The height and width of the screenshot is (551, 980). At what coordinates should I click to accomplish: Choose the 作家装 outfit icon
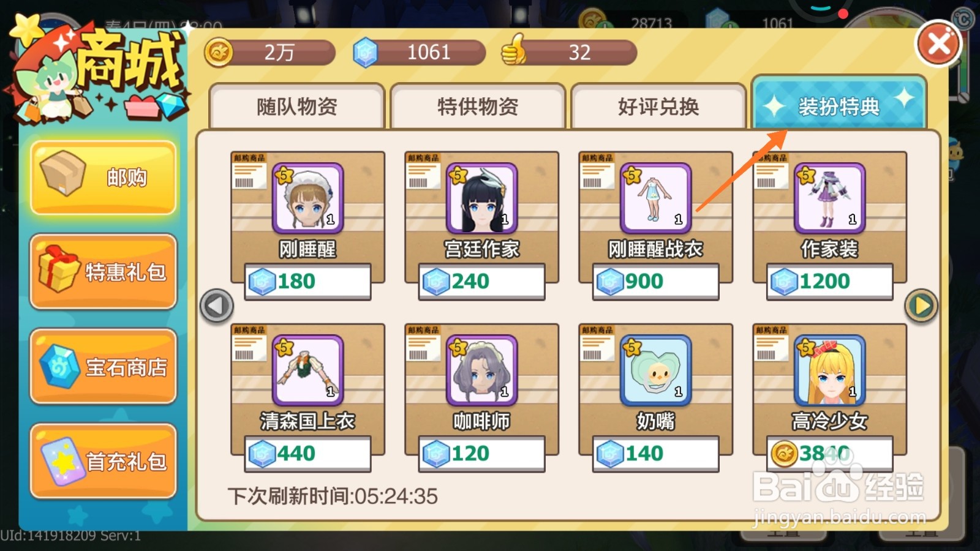tap(829, 198)
